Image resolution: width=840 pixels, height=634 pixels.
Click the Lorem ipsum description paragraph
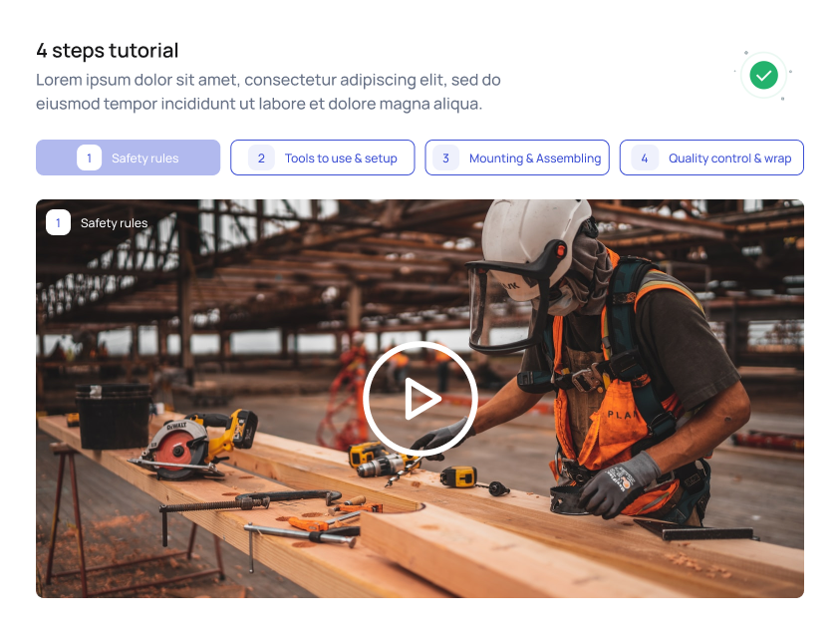(x=268, y=92)
